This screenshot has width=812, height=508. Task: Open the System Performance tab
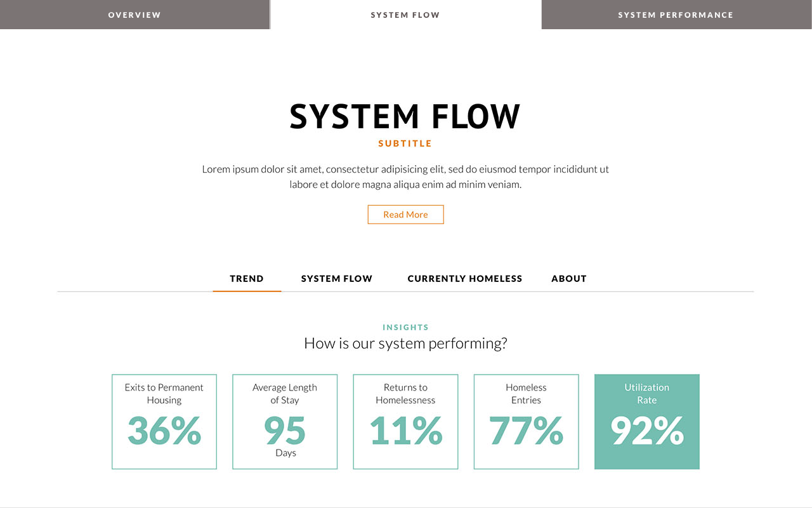point(676,15)
